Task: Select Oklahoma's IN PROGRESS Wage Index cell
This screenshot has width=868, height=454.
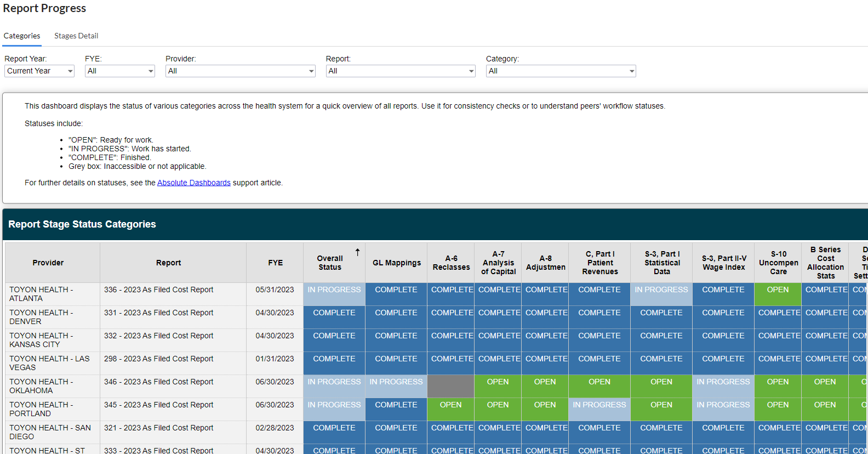Action: [x=723, y=386]
